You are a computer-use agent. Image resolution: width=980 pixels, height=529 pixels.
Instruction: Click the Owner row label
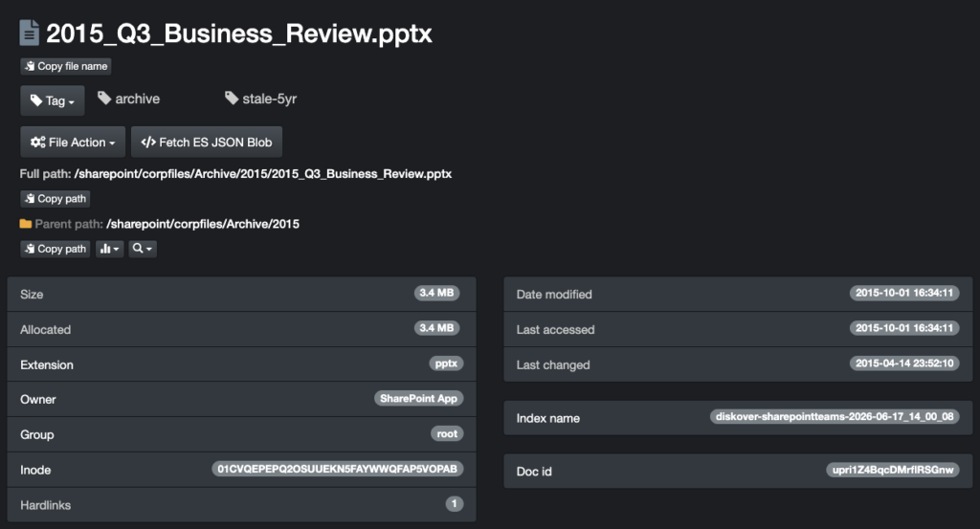click(37, 400)
